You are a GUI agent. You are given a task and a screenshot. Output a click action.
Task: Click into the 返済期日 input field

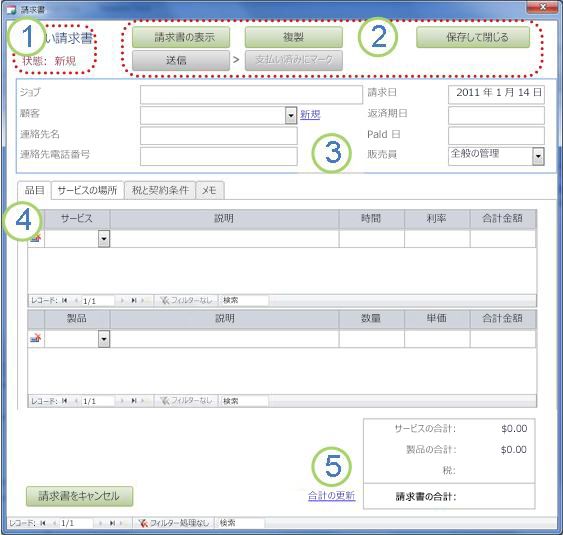[x=496, y=115]
